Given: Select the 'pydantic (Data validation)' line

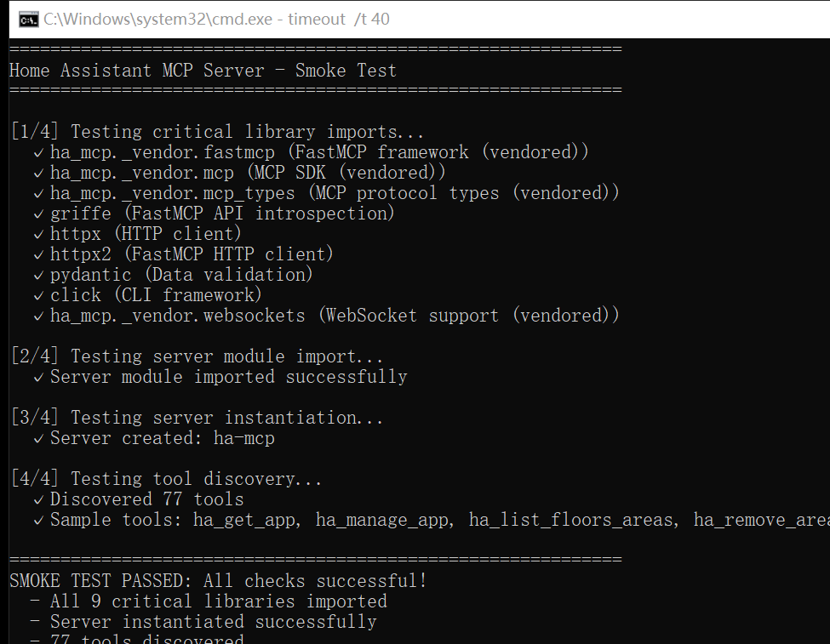Looking at the screenshot, I should pos(173,275).
